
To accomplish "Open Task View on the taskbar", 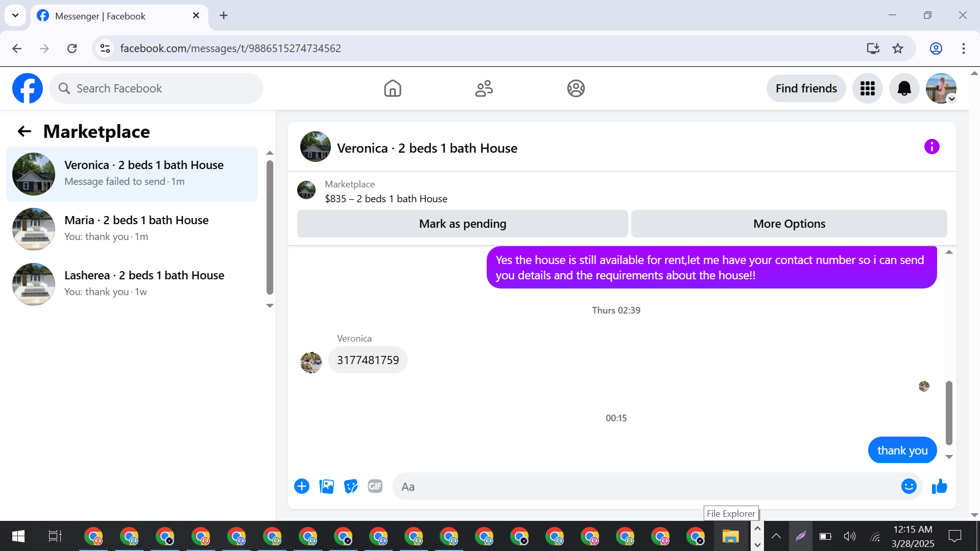I will coord(55,536).
